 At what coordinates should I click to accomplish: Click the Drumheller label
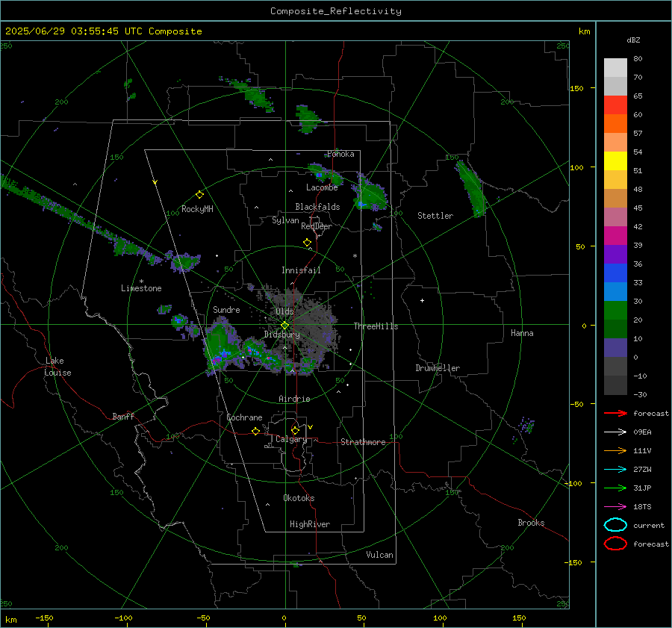438,368
